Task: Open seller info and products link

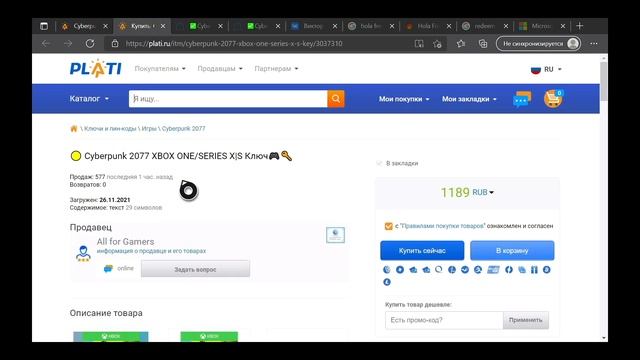Action: coord(151,251)
